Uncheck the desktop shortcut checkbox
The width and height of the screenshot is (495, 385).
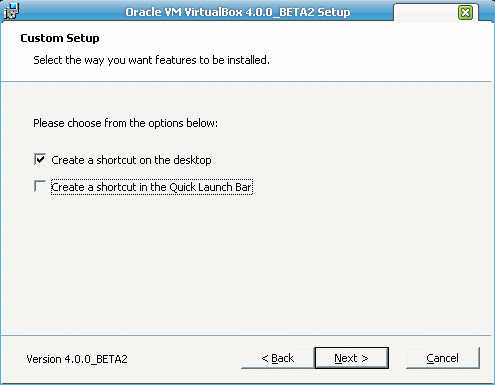40,159
